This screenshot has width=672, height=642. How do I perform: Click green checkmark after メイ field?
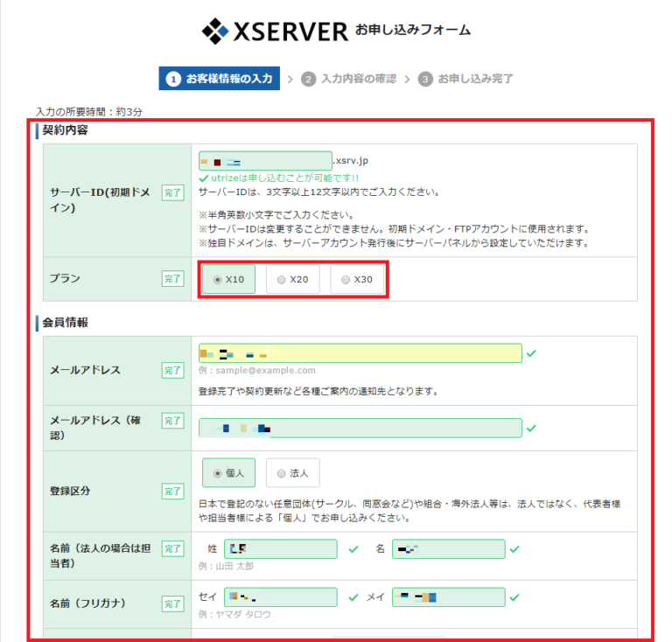coord(514,597)
